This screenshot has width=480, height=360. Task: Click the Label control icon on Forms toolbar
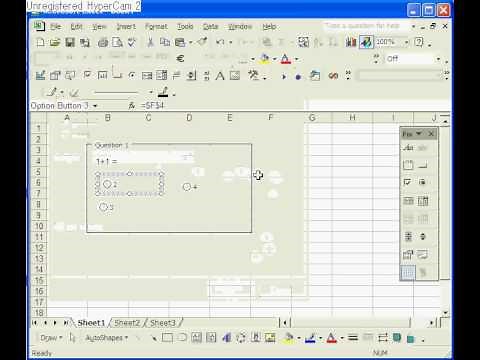408,148
